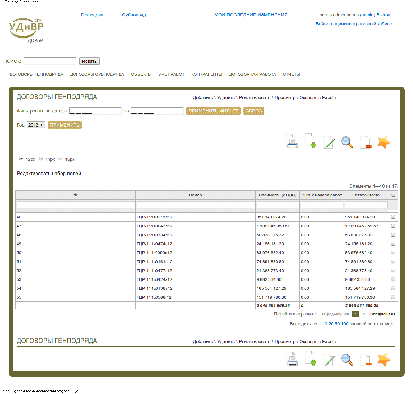Image resolution: width=413 pixels, height=394 pixels.
Task: Click the second column header to sort
Action: (195, 195)
